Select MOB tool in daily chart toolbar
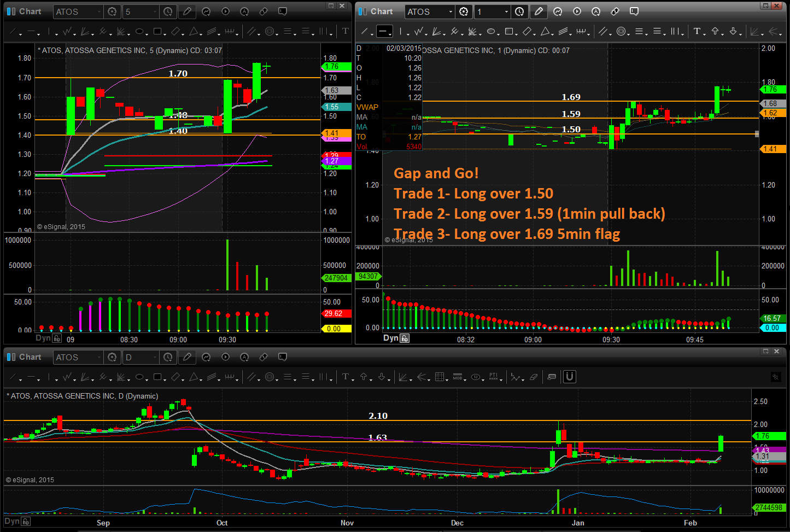790x532 pixels. click(x=458, y=377)
